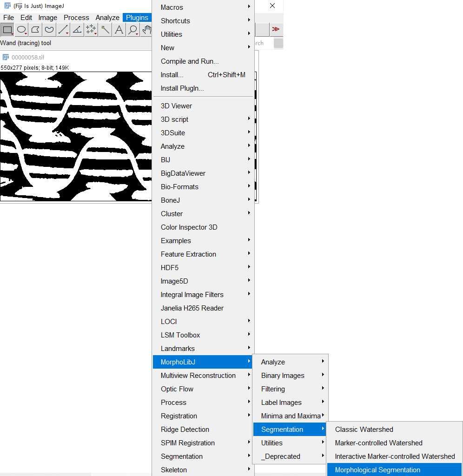Choose Compile and Run...
The width and height of the screenshot is (463, 476).
pos(203,61)
